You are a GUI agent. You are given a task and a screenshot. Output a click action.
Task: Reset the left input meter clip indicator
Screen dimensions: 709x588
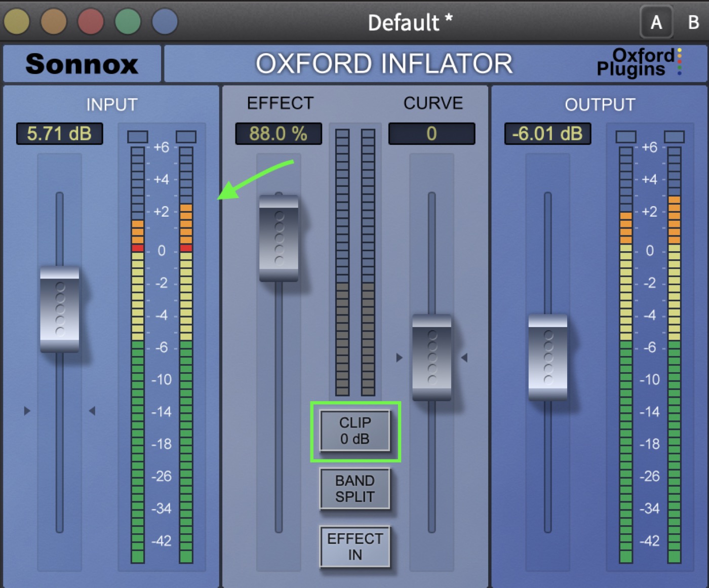(x=138, y=137)
